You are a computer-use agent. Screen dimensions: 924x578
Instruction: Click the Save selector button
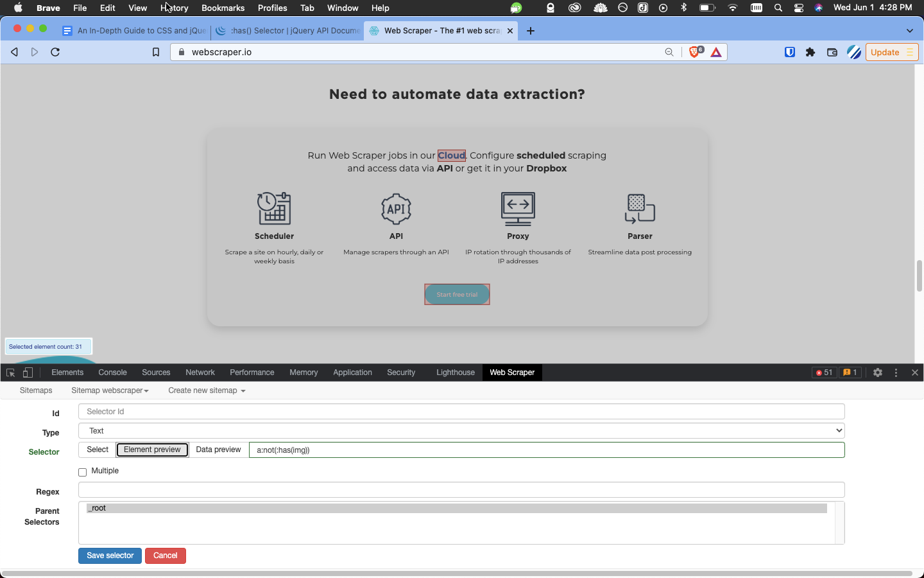point(110,556)
